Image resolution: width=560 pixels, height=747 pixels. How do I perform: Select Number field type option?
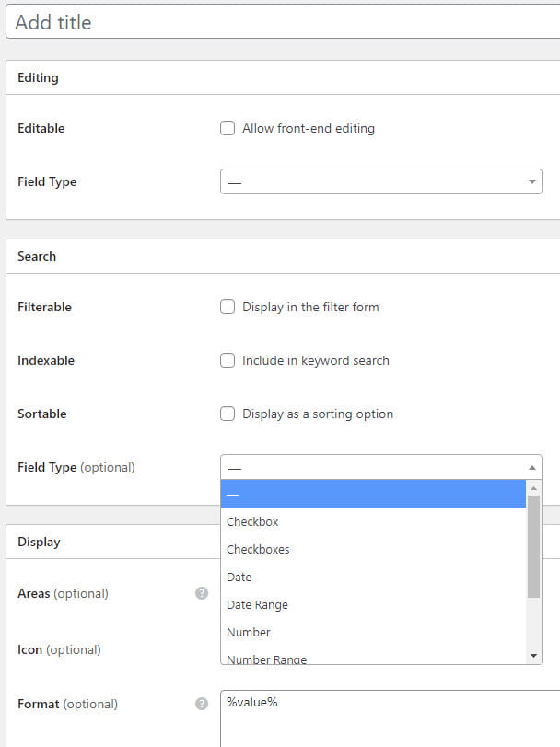click(249, 632)
